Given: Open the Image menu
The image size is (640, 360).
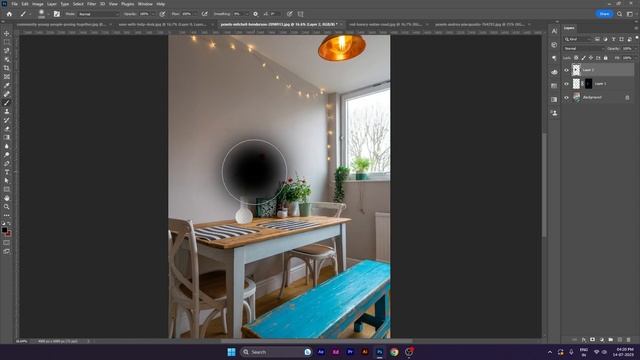Looking at the screenshot, I should [x=38, y=4].
